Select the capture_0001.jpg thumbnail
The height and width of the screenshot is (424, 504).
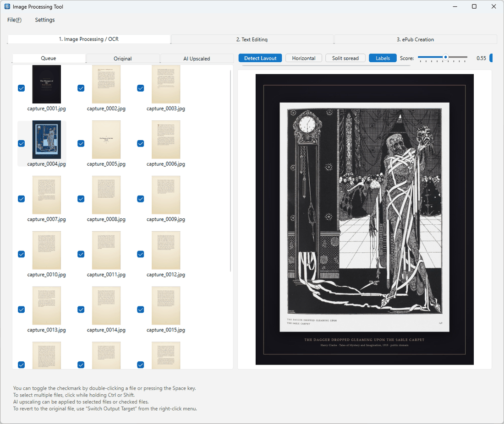coord(47,84)
